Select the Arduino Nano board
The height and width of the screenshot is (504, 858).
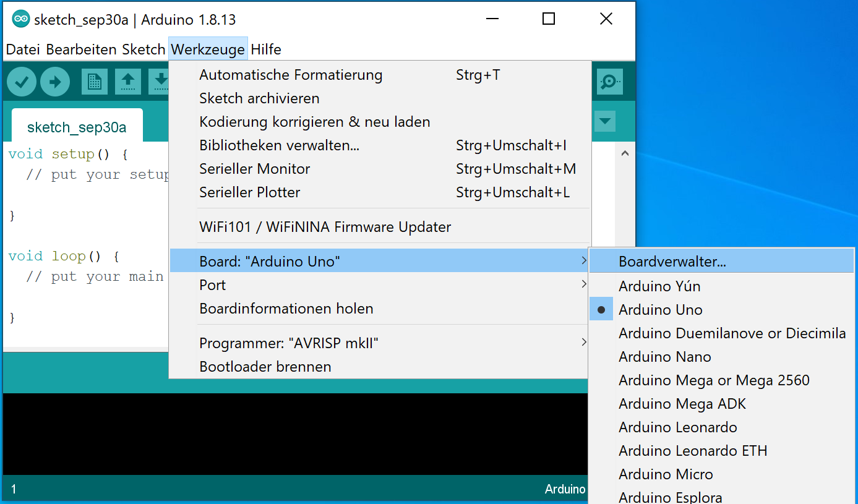click(x=721, y=357)
